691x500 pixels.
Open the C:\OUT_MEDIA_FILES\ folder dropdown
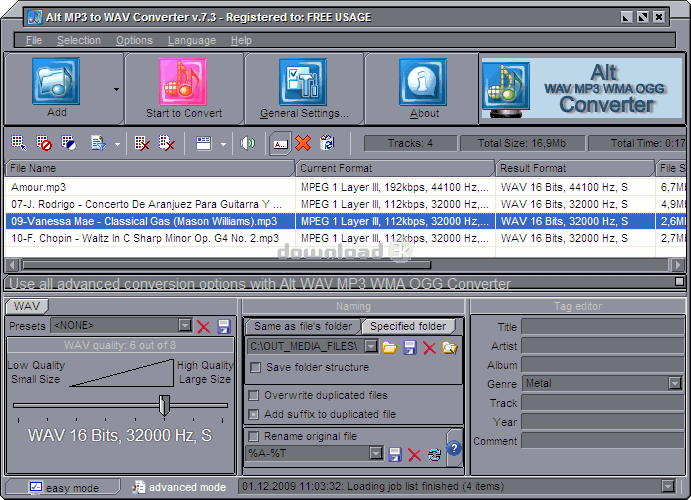(x=372, y=347)
